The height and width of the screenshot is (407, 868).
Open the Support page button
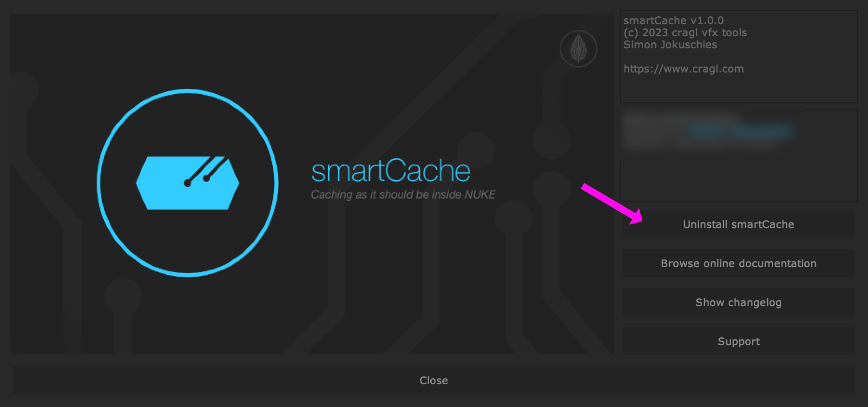[x=738, y=341]
